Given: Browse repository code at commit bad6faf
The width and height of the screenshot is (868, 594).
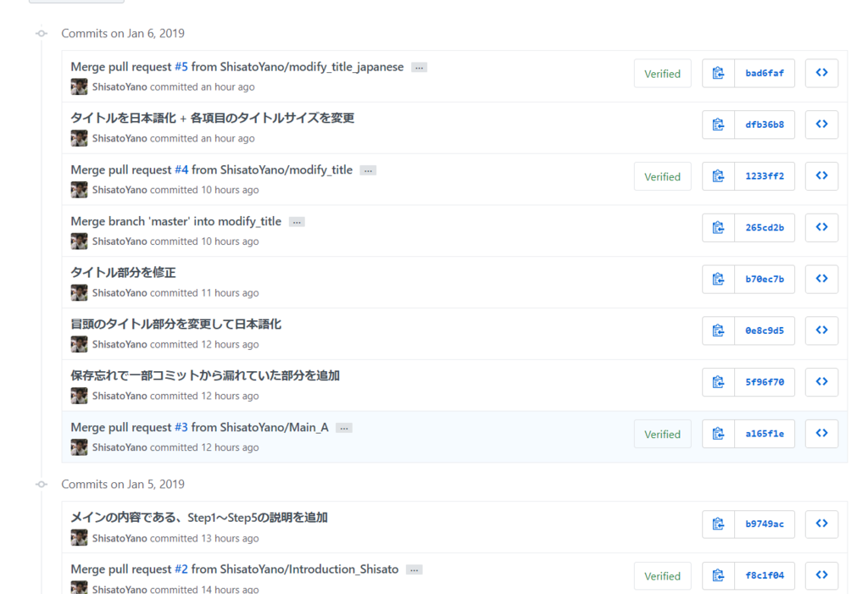Looking at the screenshot, I should 821,73.
